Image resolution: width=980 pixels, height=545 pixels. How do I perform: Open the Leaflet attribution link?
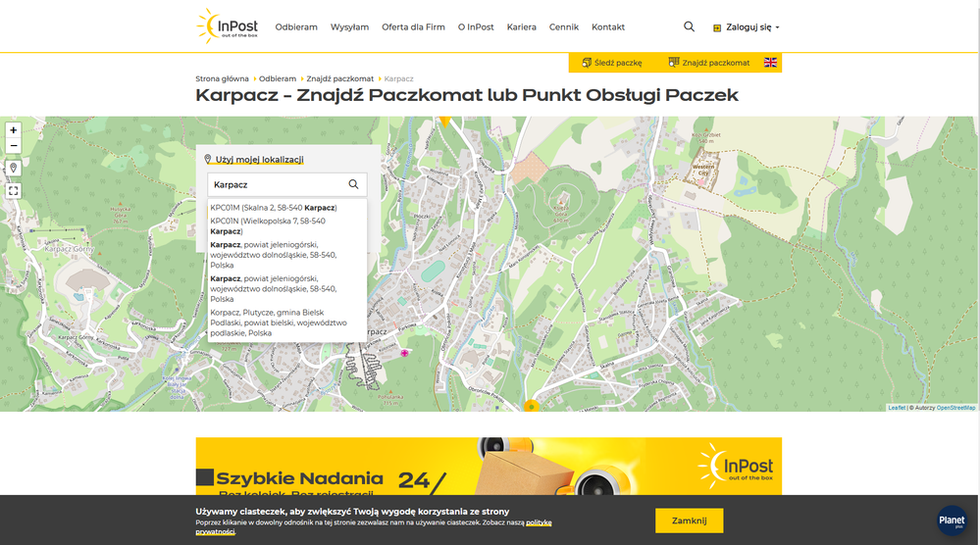tap(897, 408)
